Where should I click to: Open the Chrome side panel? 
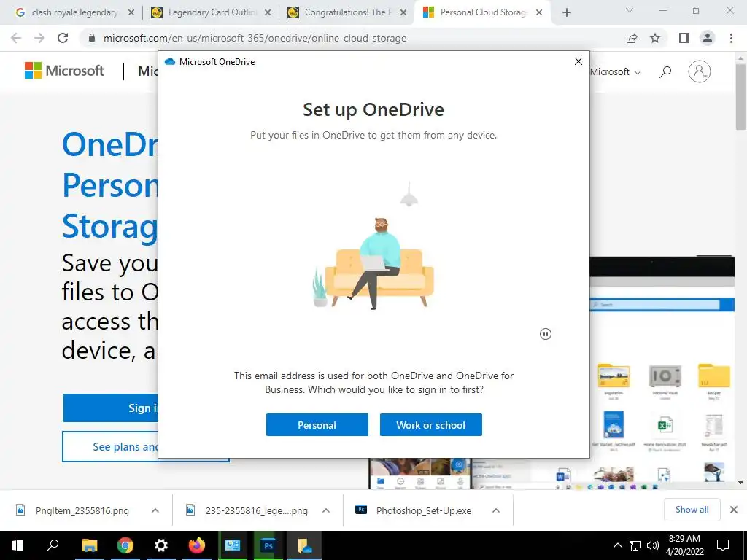(x=684, y=38)
